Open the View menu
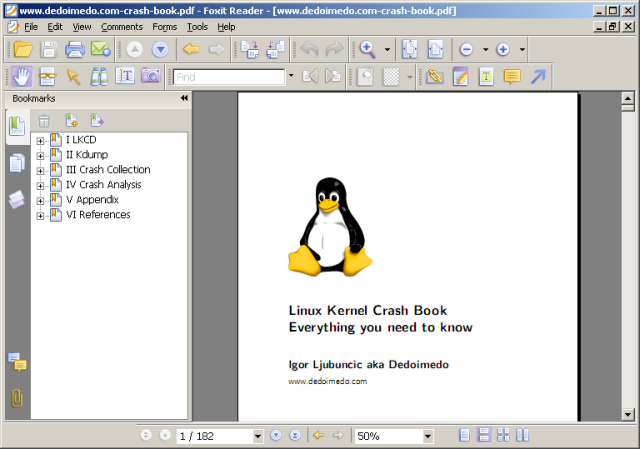 (x=82, y=27)
